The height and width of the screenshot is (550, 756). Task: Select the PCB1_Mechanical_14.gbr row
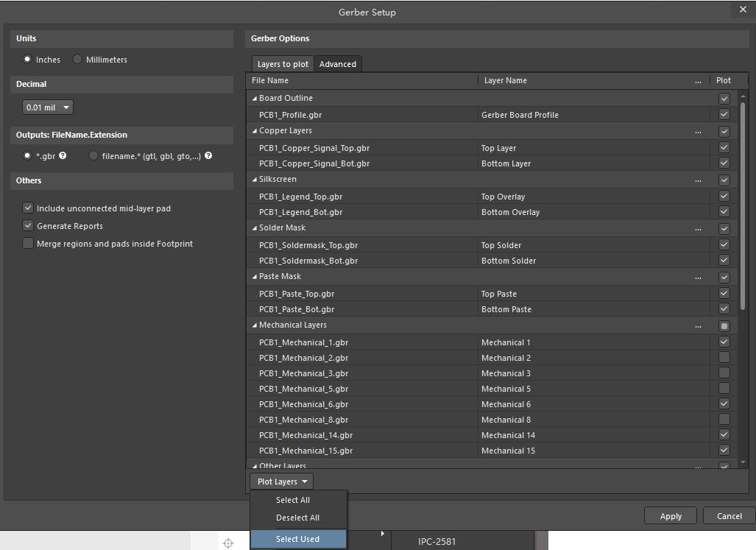pyautogui.click(x=492, y=435)
